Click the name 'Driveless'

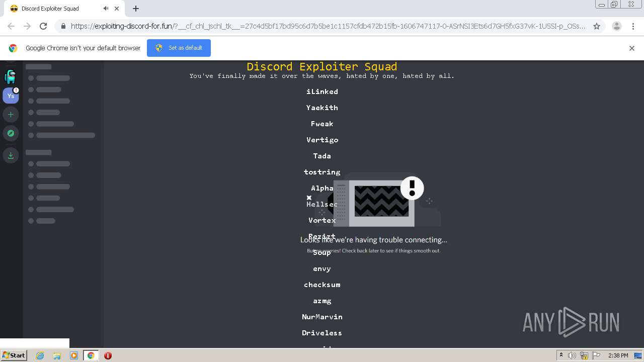[322, 333]
